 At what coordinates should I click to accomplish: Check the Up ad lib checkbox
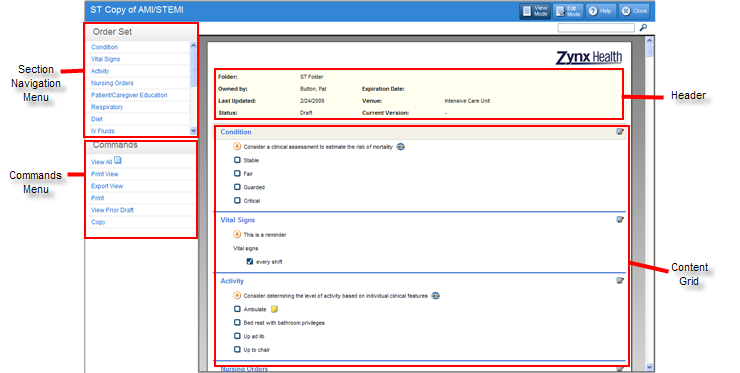[x=237, y=336]
